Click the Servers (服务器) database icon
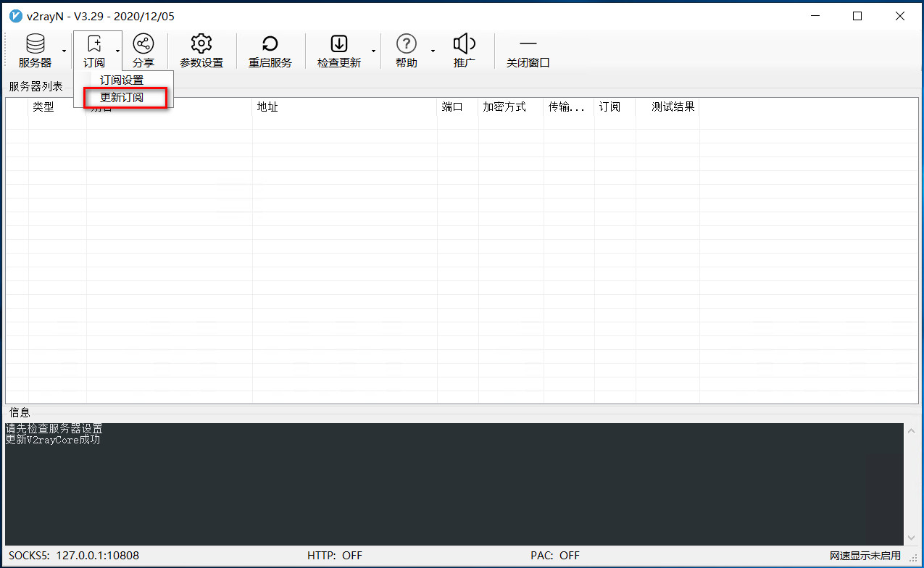 pyautogui.click(x=35, y=44)
